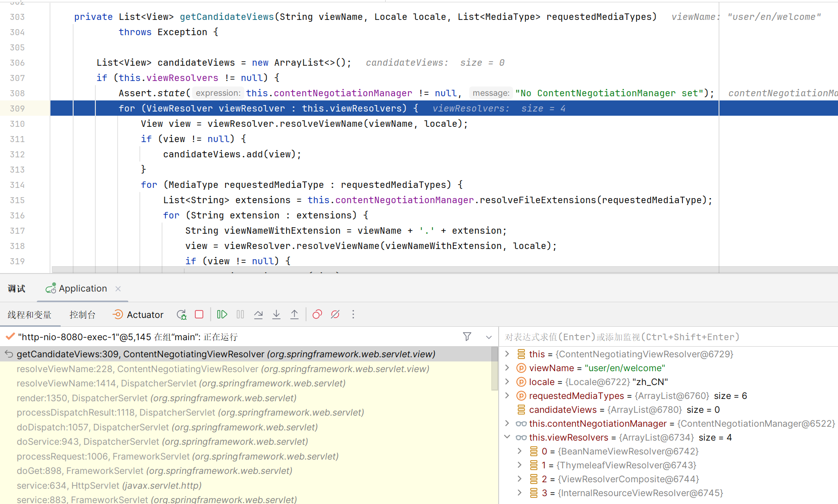This screenshot has width=838, height=504.
Task: Click contentNegotiationManager on line 308
Action: click(343, 93)
